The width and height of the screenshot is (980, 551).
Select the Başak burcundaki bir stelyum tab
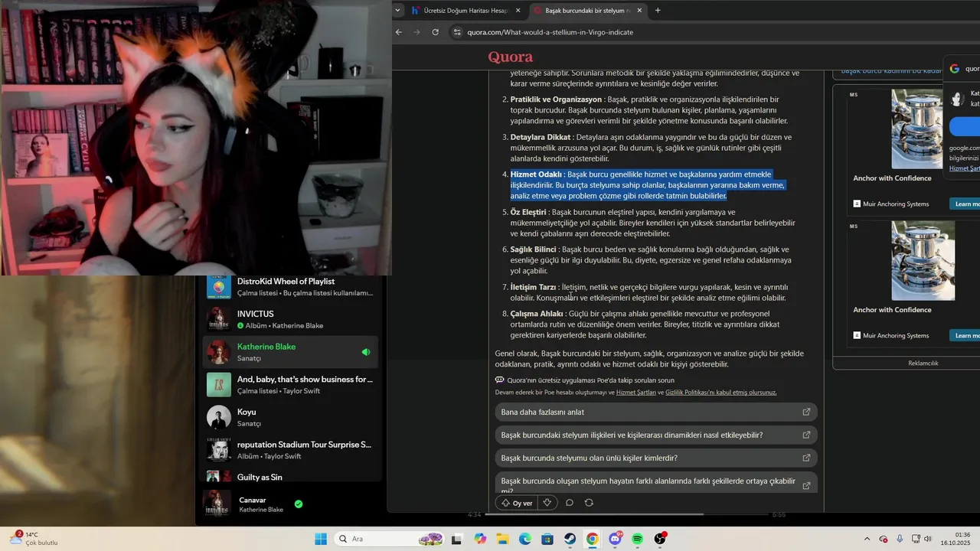pos(588,11)
